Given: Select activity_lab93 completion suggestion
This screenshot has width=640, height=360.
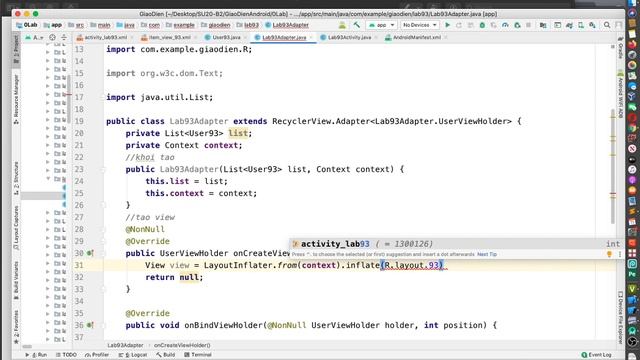Looking at the screenshot, I should (x=456, y=244).
